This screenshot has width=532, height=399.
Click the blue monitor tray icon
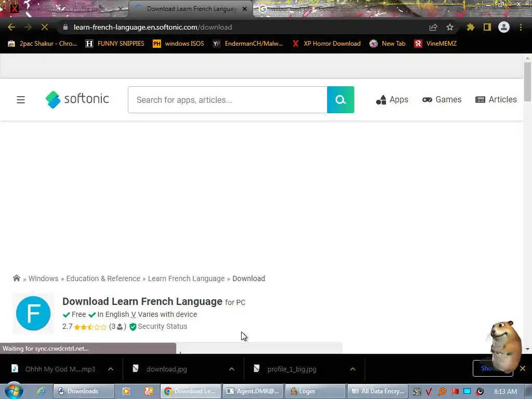point(467,391)
